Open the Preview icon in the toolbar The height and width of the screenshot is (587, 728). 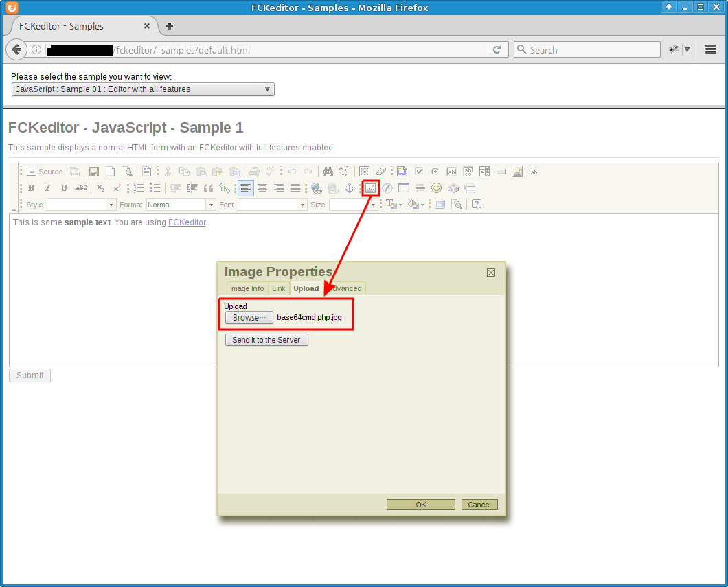pos(127,172)
